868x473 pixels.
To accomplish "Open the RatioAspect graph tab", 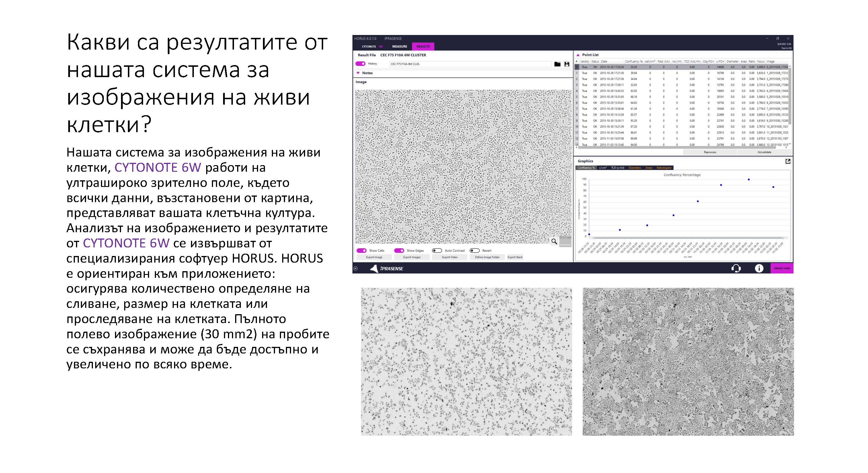I will click(664, 168).
